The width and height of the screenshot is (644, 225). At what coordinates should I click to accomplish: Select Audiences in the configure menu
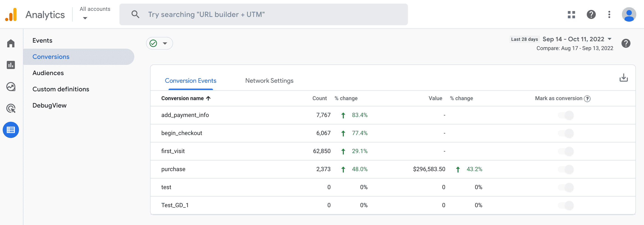tap(48, 73)
